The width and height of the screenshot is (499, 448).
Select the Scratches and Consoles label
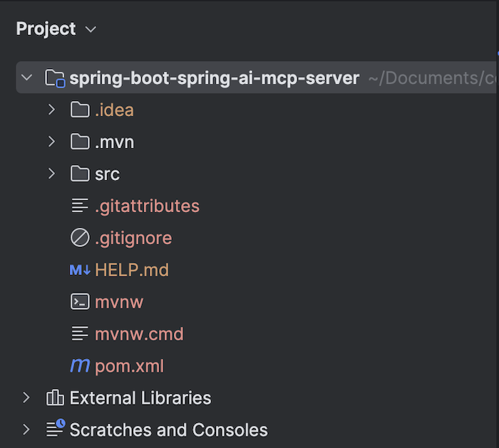pyautogui.click(x=169, y=429)
